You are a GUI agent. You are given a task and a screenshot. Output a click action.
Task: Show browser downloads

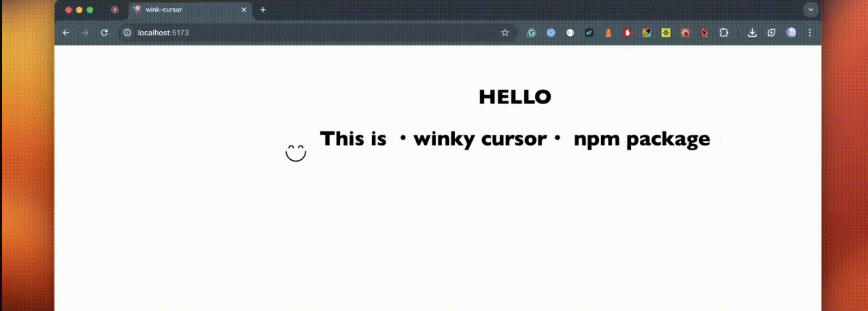coord(752,33)
